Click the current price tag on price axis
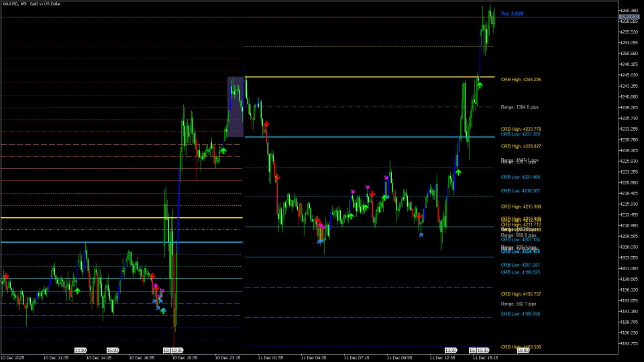Screen dimensions: 644x362 point(629,17)
